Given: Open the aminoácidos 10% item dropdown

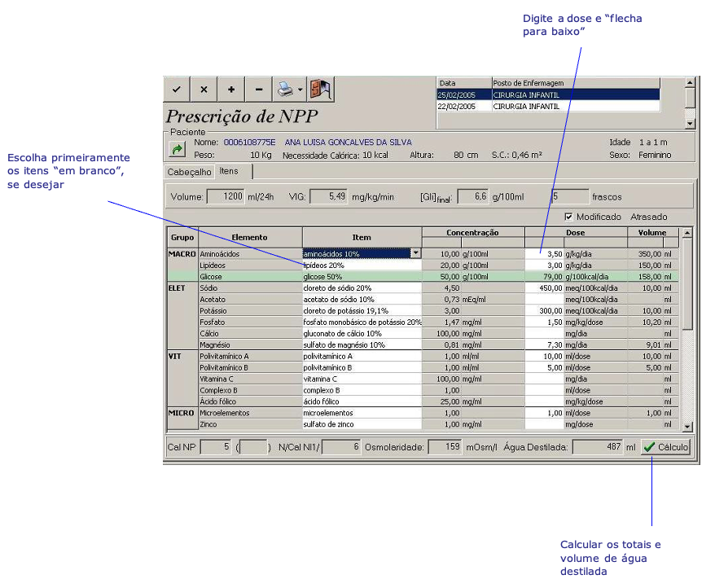Looking at the screenshot, I should tap(415, 253).
